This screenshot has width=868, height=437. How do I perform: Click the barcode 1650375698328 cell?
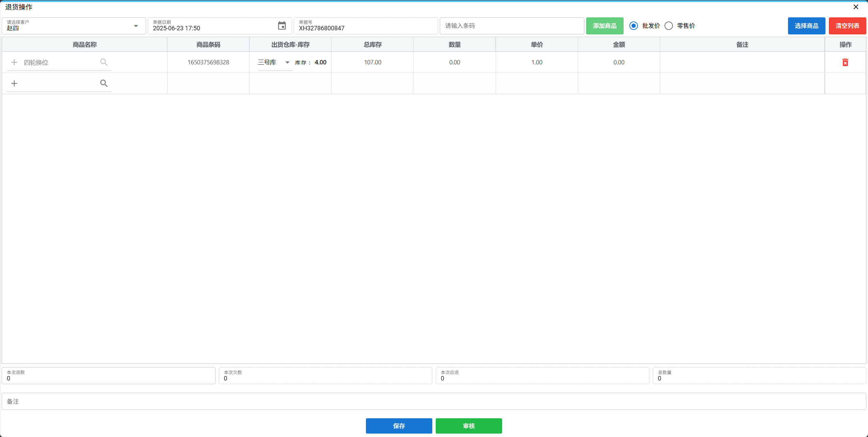pyautogui.click(x=208, y=62)
